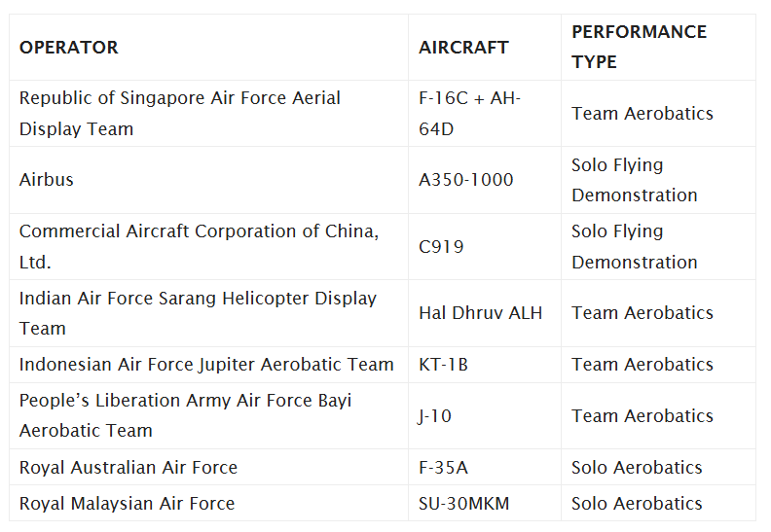Select the Airbus operator cell
The image size is (771, 532).
point(47,180)
